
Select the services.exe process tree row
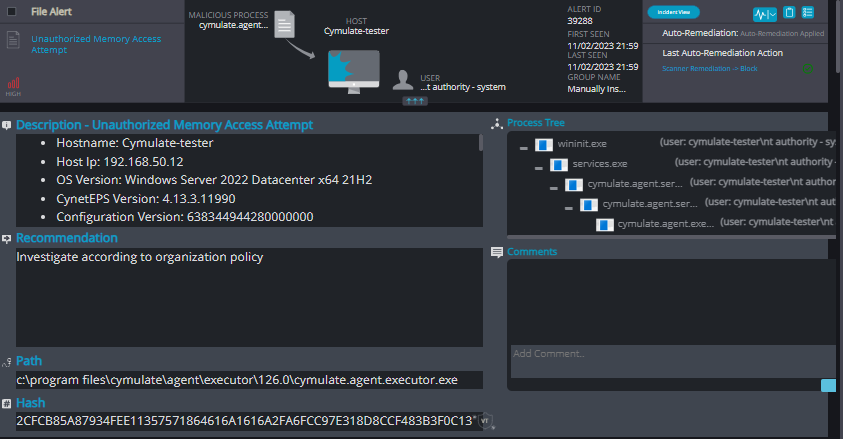click(599, 164)
